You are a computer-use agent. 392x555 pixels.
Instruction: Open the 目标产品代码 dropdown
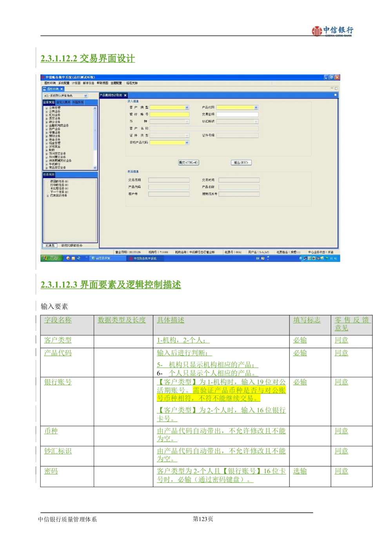(x=187, y=143)
